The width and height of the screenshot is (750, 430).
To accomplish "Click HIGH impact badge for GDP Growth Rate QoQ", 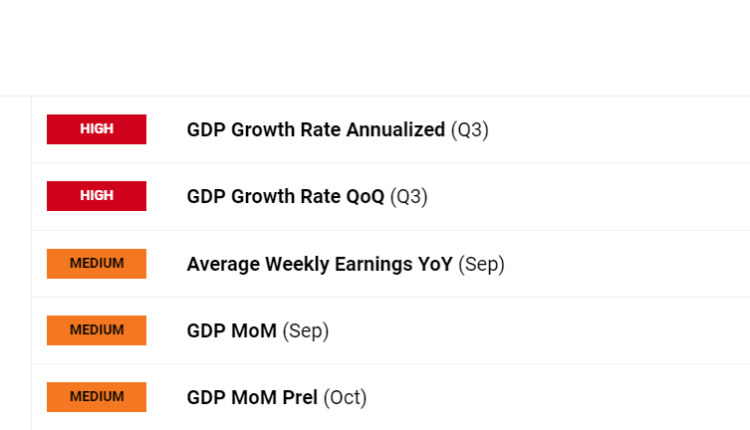I will pyautogui.click(x=96, y=196).
